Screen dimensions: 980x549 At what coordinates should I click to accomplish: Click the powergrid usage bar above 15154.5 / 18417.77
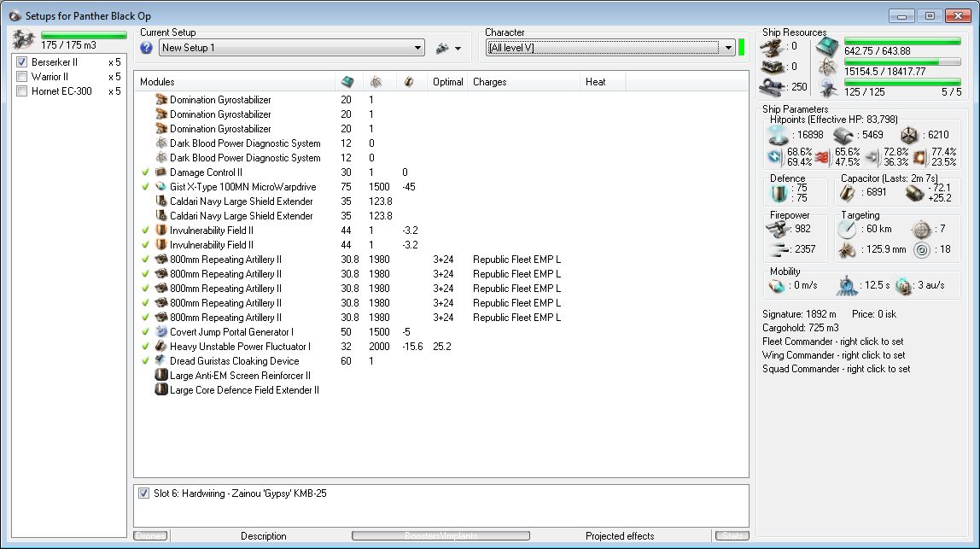(x=902, y=62)
